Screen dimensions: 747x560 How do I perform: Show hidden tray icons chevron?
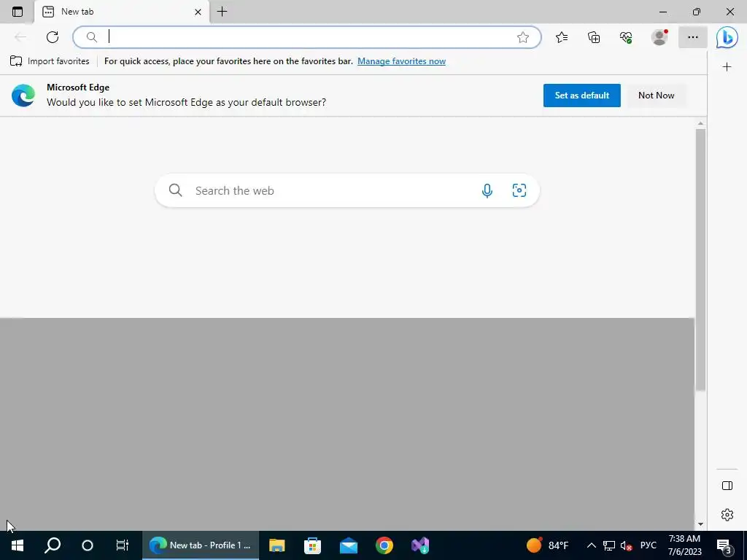pos(591,545)
